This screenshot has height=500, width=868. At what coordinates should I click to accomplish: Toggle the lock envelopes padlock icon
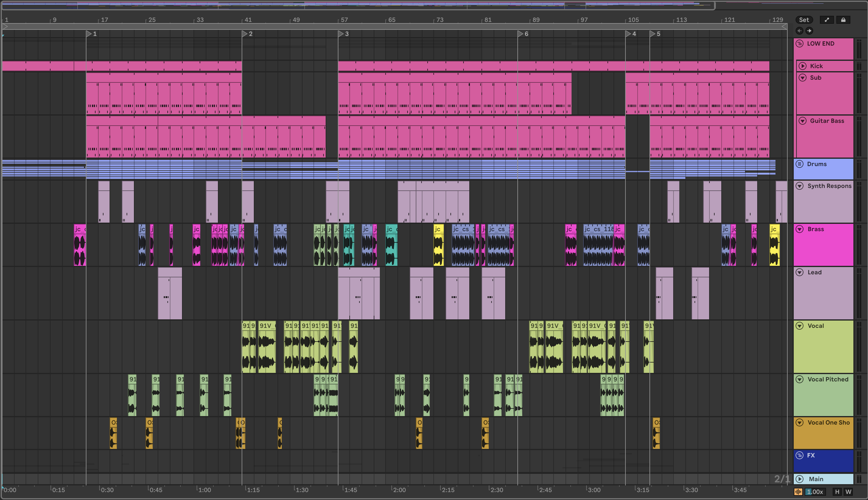tap(843, 20)
